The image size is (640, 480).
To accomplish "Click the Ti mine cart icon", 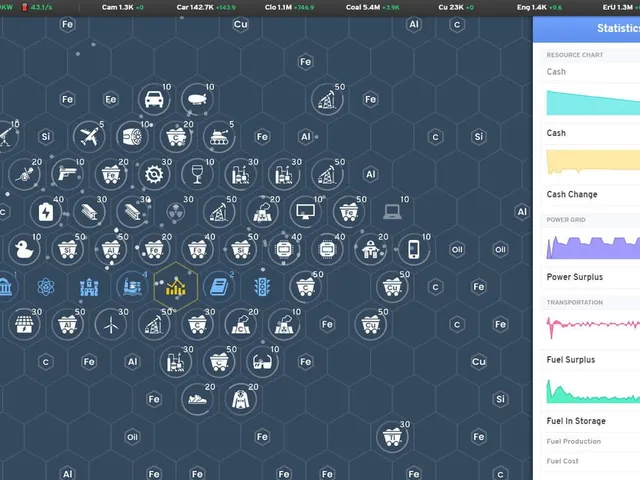I will click(392, 437).
